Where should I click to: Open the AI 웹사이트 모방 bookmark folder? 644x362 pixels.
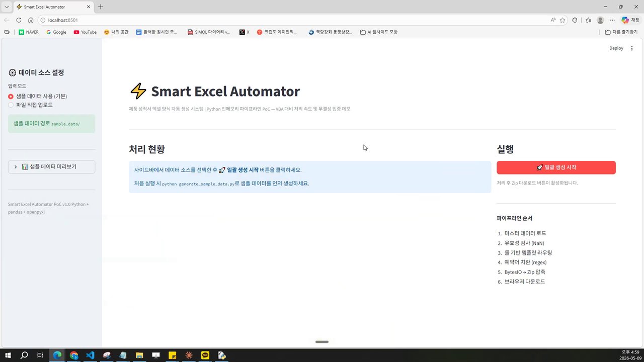click(x=379, y=32)
